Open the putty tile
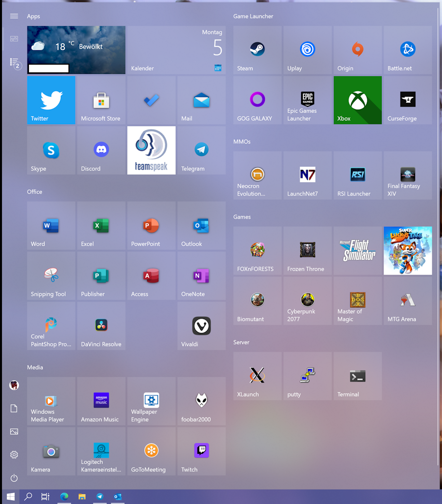Image resolution: width=442 pixels, height=504 pixels. coord(307,376)
